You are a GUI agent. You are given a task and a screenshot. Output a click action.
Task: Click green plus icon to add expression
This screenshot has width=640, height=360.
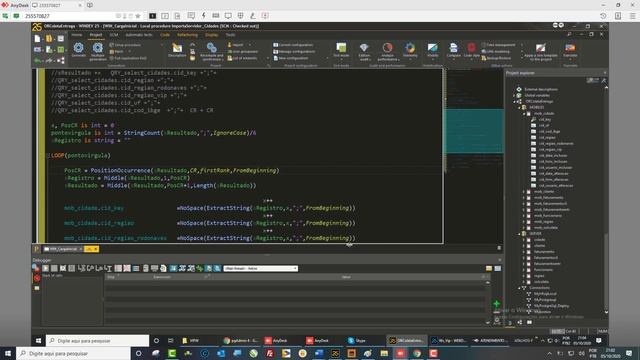[x=496, y=304]
